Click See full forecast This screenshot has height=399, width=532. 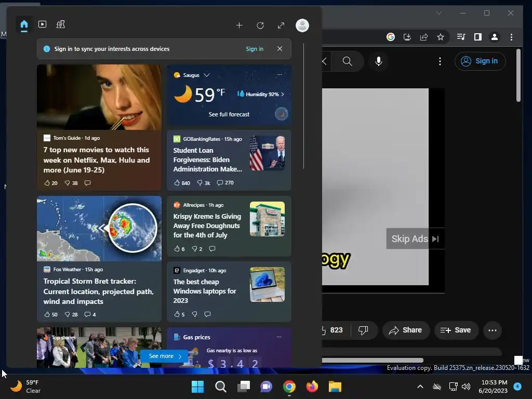point(229,114)
